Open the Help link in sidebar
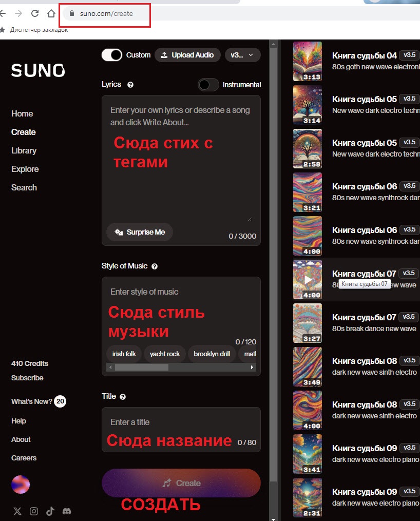 point(18,421)
